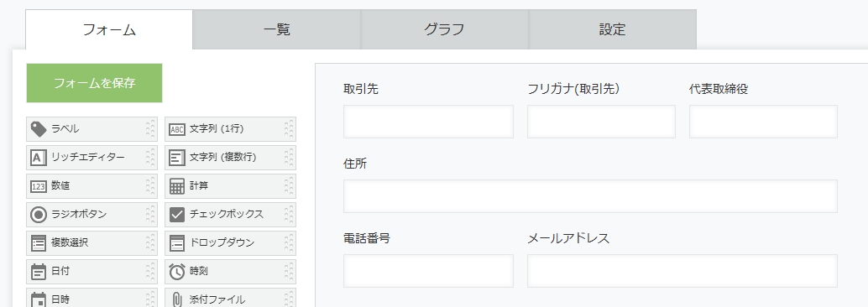Switch to the 一覧 tab
868x307 pixels.
pyautogui.click(x=277, y=30)
